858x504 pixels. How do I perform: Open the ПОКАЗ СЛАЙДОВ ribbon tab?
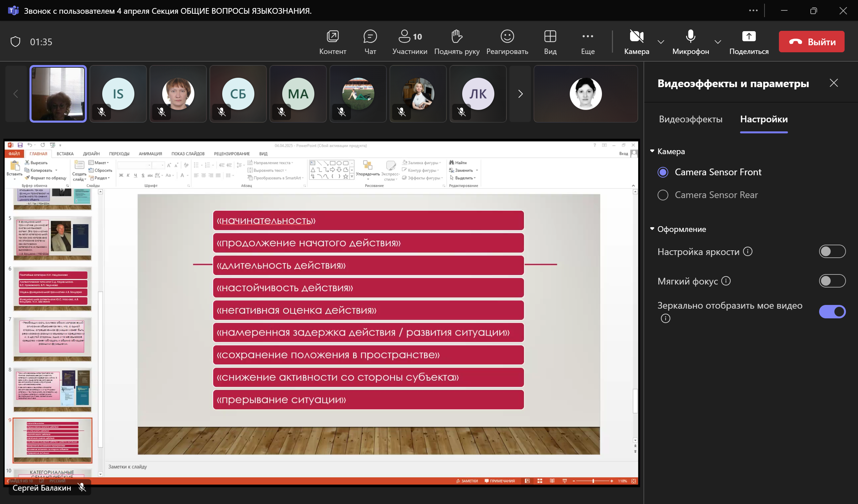click(188, 154)
